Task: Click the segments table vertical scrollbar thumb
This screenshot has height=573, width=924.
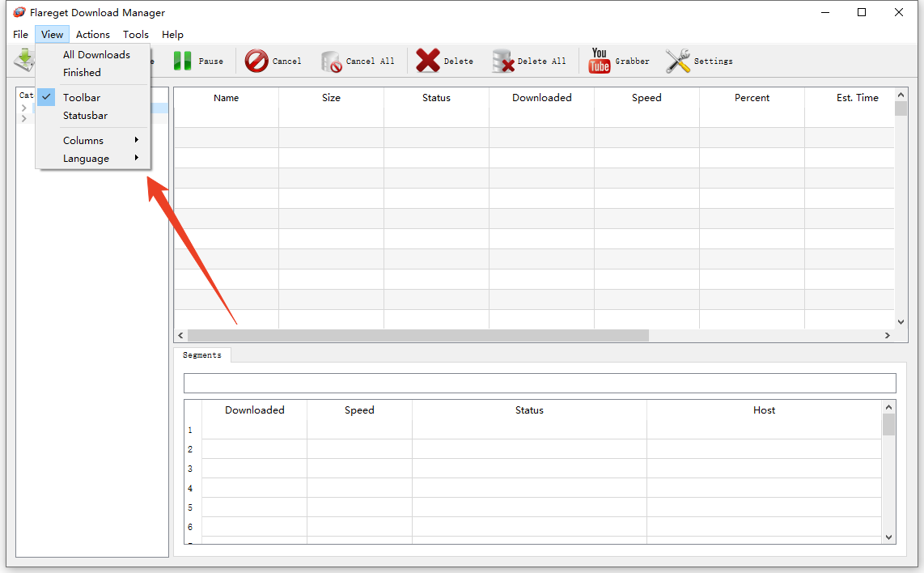Action: tap(888, 424)
